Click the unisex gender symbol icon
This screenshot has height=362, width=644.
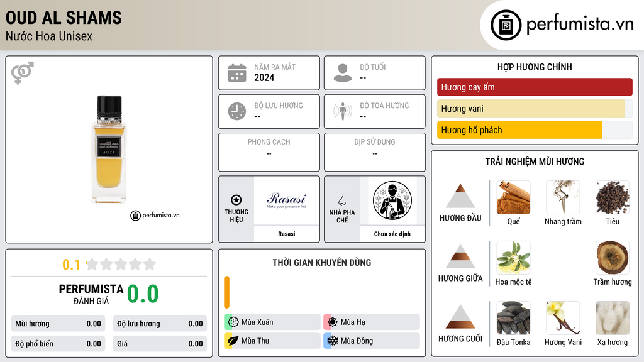23,73
